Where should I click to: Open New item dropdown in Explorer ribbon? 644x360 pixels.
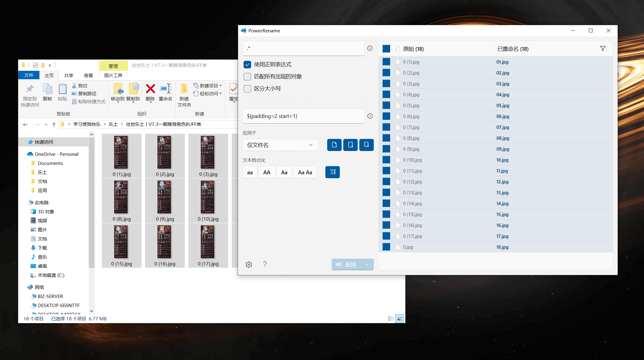click(x=207, y=86)
